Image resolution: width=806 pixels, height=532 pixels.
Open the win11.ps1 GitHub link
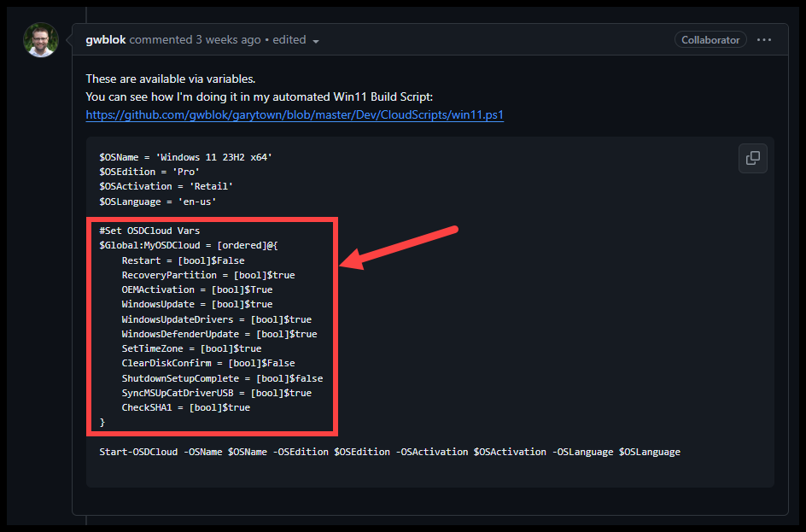(295, 114)
